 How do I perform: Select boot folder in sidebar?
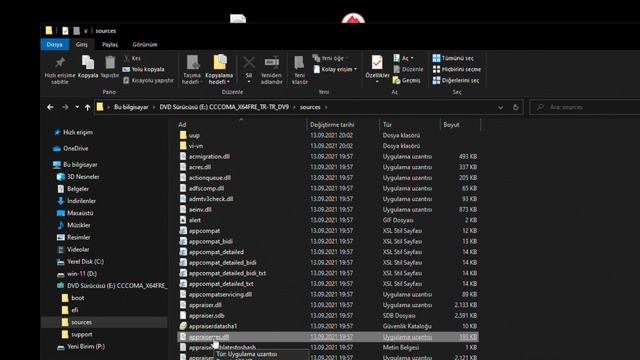point(73,298)
